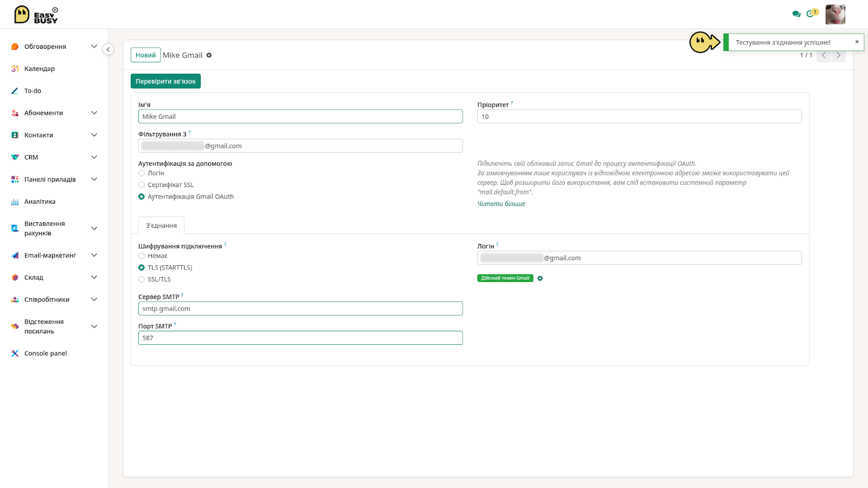868x488 pixels.
Task: Expand the Виставлення рахунків chevron
Action: pyautogui.click(x=94, y=228)
